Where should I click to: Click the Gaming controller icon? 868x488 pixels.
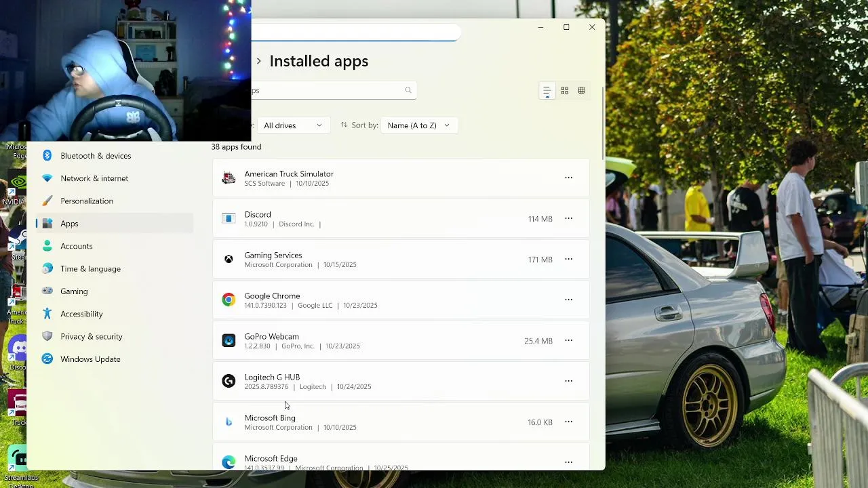click(x=47, y=291)
